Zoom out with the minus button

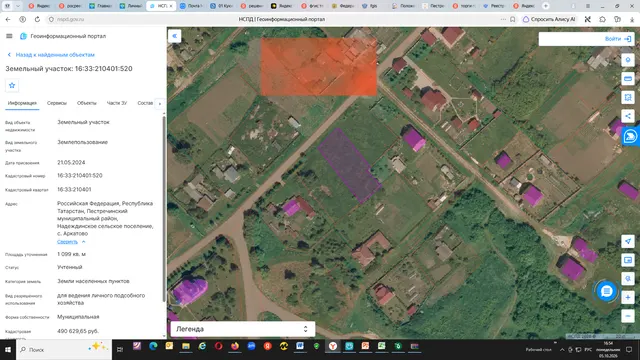pyautogui.click(x=628, y=316)
